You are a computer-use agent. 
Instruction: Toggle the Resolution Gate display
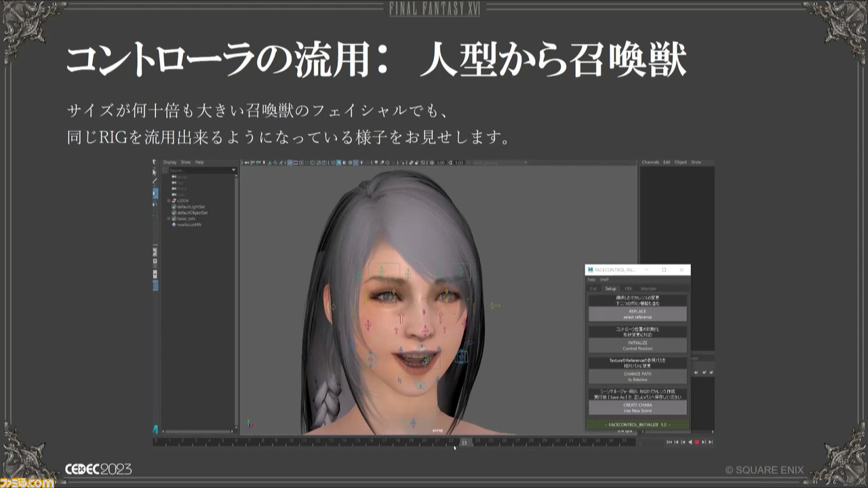pyautogui.click(x=301, y=163)
